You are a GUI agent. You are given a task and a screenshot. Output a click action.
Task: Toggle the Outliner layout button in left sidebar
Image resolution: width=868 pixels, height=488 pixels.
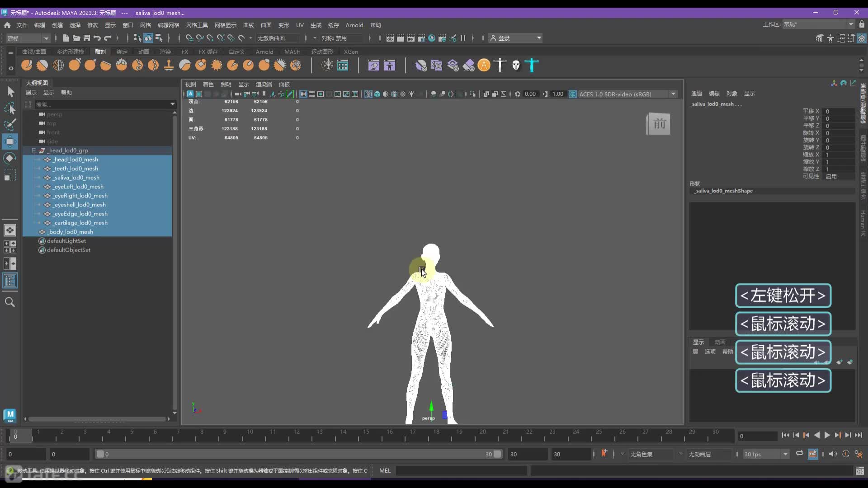point(10,281)
